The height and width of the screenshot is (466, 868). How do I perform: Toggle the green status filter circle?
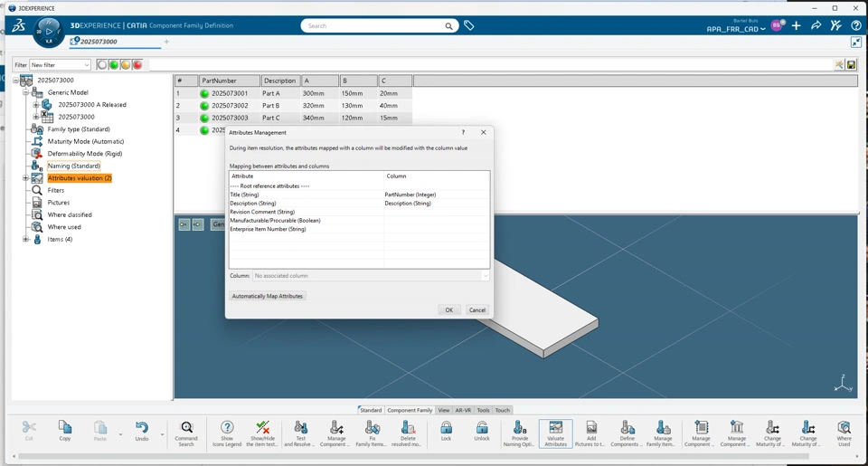coord(114,65)
